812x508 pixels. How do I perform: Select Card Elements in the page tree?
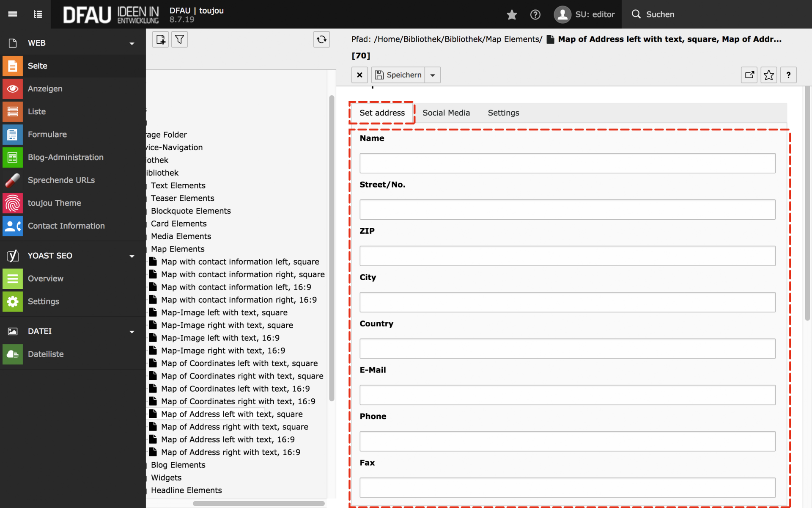178,224
